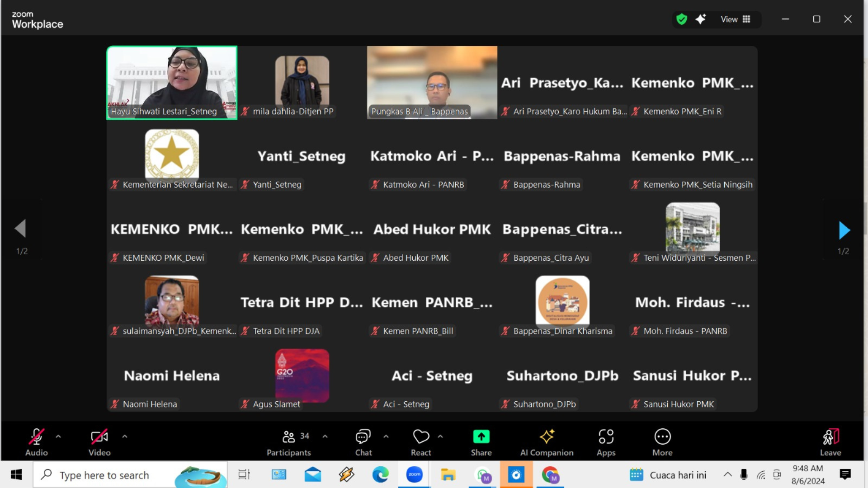Select Teni Widuriyanti building photo tile

click(693, 229)
